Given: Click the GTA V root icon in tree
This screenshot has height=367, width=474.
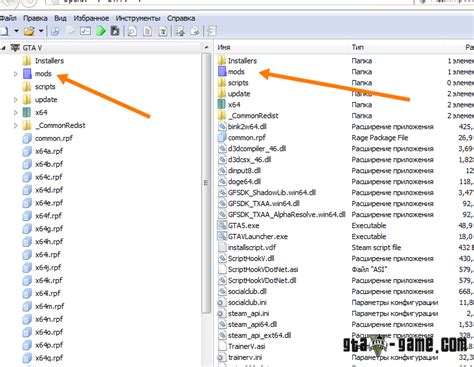Looking at the screenshot, I should (x=15, y=48).
